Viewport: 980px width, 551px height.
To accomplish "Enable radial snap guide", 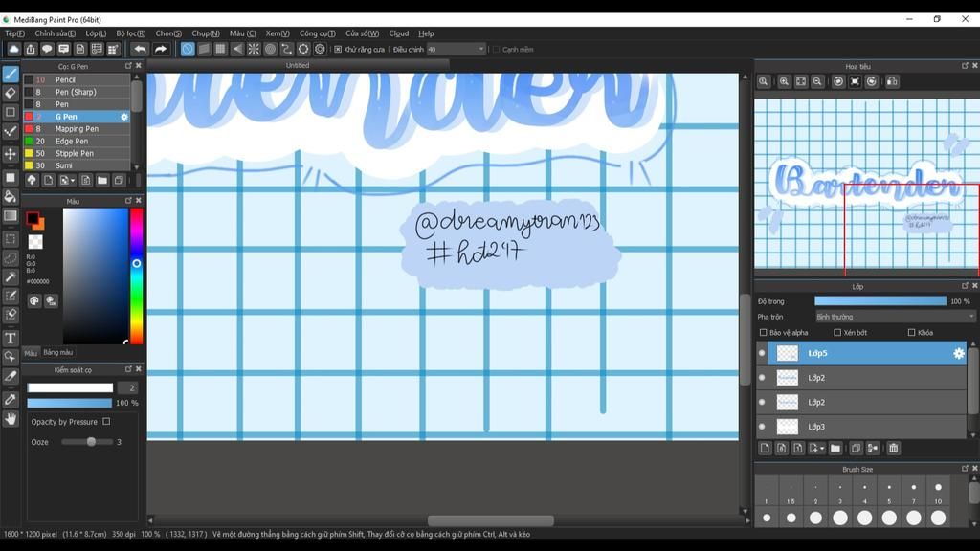I will pos(254,50).
